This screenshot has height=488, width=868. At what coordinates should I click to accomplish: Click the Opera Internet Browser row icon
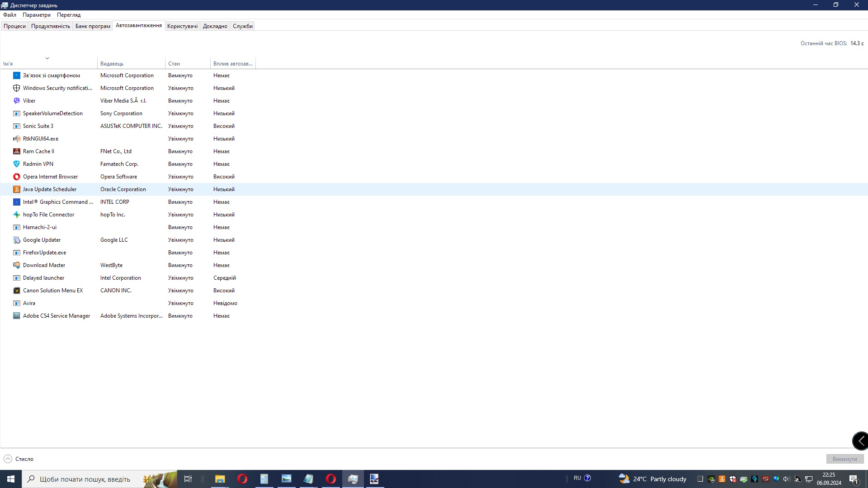(17, 177)
